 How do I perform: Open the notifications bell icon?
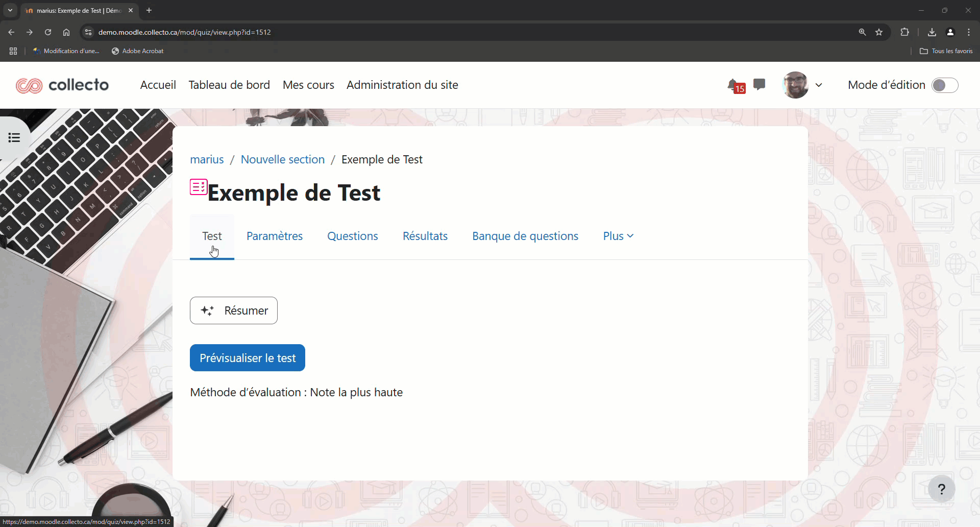tap(733, 85)
